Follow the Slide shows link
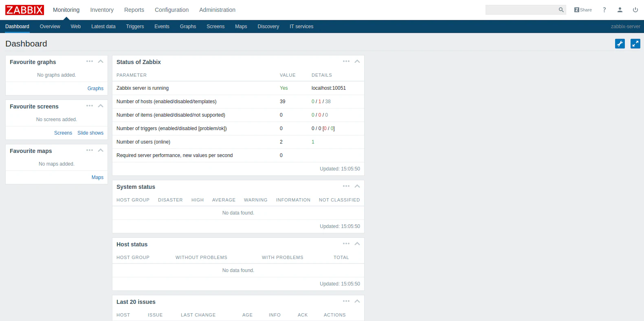Viewport: 644px width, 321px height. (x=90, y=133)
